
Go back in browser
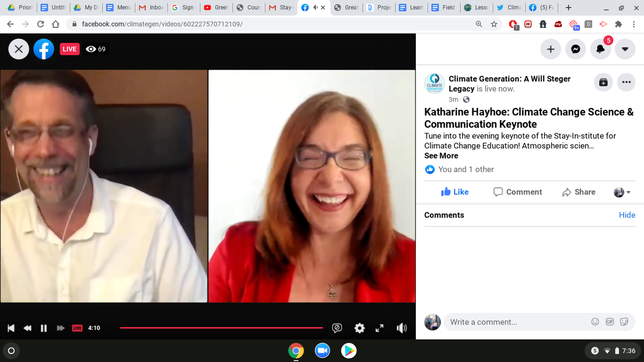pos(11,24)
